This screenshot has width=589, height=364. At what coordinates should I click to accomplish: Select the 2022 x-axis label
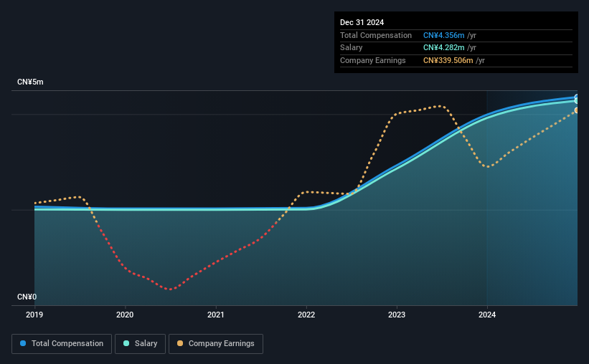306,315
